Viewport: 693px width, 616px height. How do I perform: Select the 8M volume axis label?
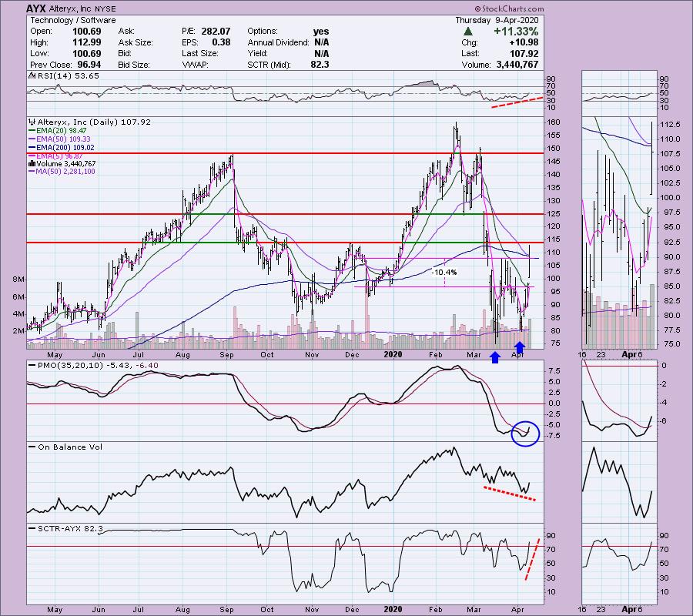18,280
